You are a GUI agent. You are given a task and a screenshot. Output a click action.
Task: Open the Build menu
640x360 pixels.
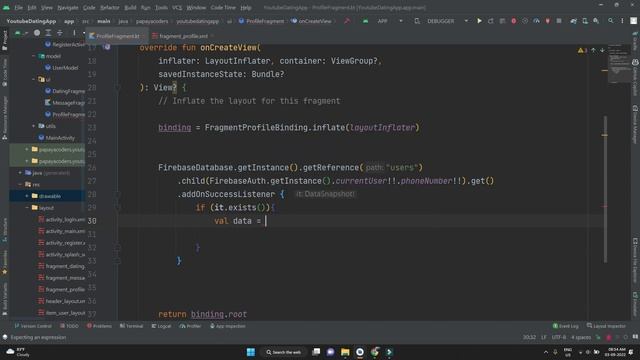coord(130,7)
